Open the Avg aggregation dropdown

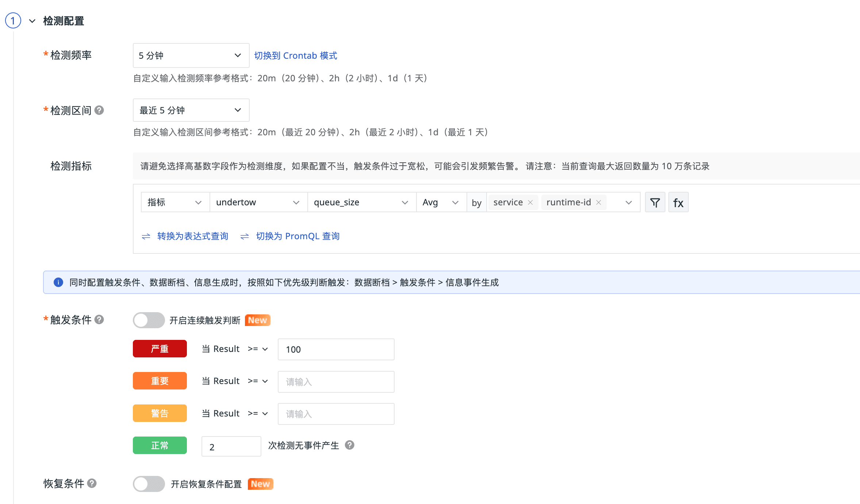(x=441, y=202)
